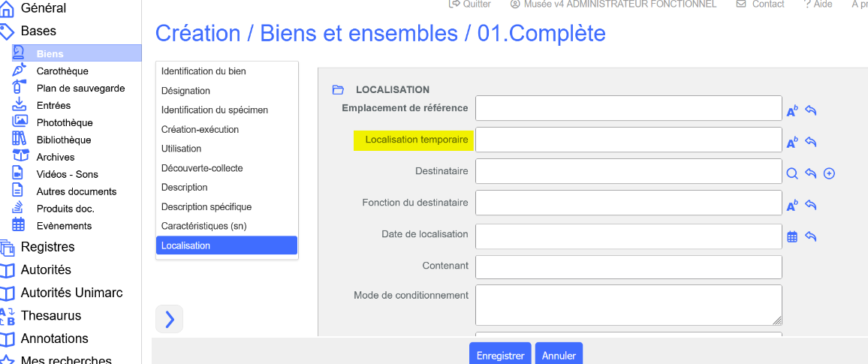Open the Carothèque base

[62, 71]
